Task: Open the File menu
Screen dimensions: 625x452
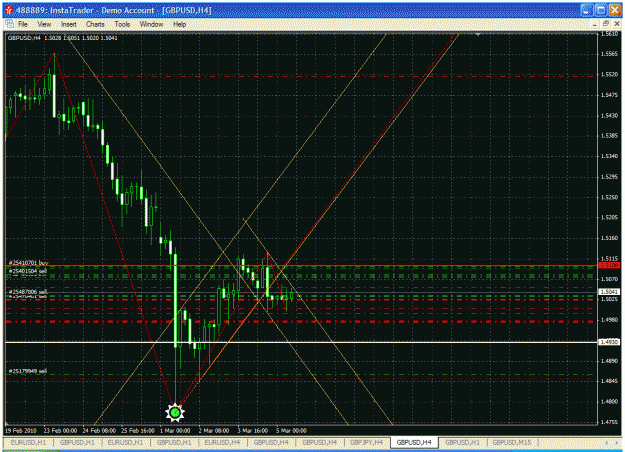Action: click(23, 24)
